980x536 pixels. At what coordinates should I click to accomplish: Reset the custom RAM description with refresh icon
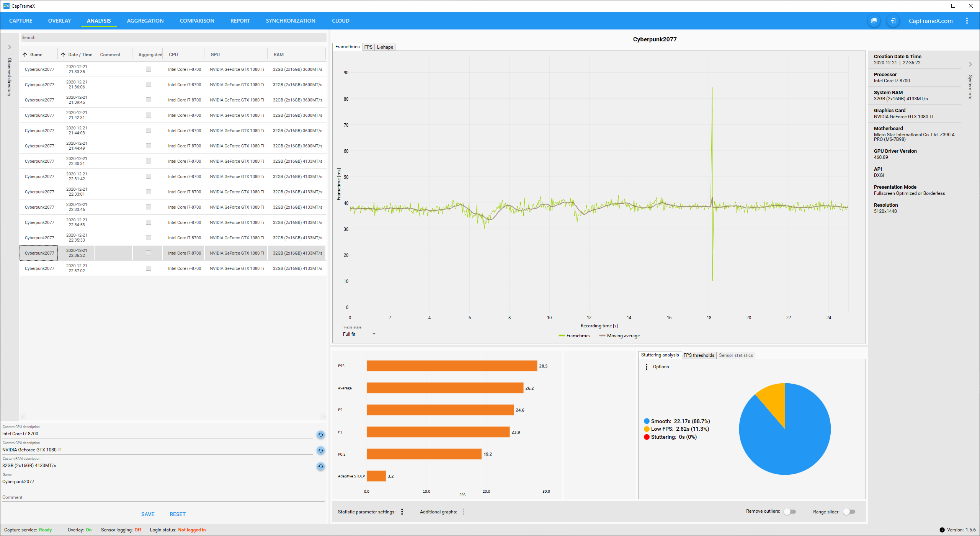pos(320,466)
